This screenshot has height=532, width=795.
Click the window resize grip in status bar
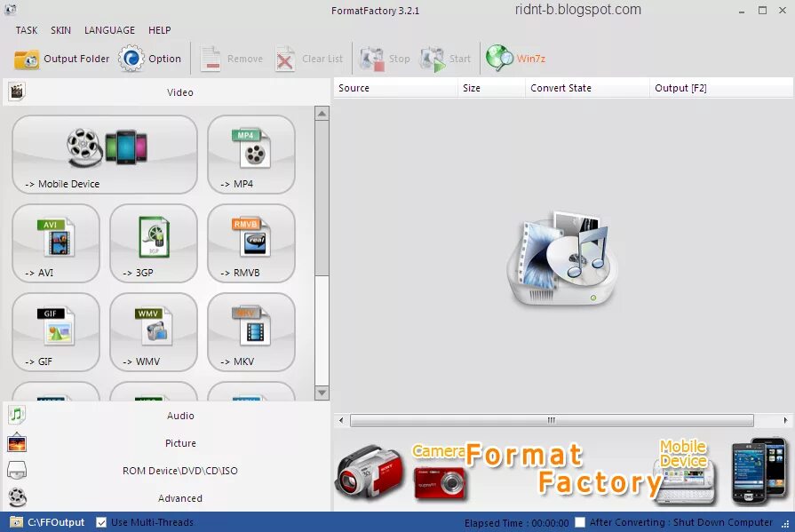(786, 524)
